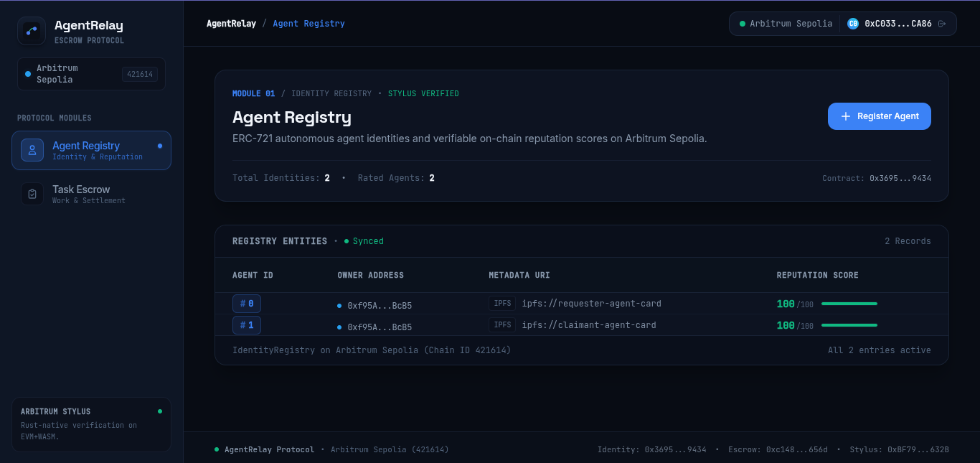This screenshot has width=980, height=463.
Task: Click the Escrow: 0xc148...656d footer address
Action: 778,449
